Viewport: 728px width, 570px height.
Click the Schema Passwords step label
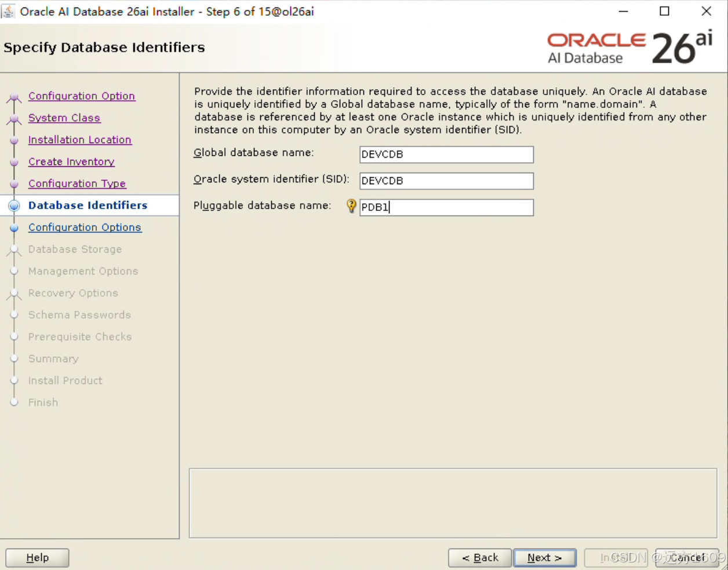point(79,315)
